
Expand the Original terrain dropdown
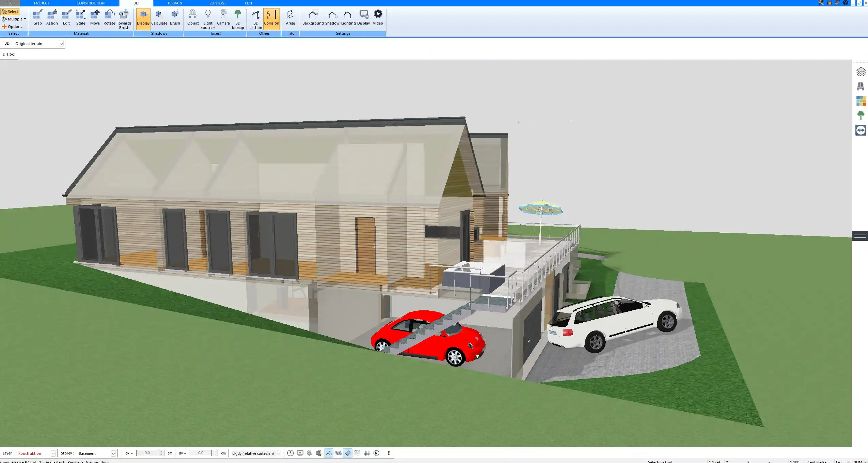[x=61, y=44]
